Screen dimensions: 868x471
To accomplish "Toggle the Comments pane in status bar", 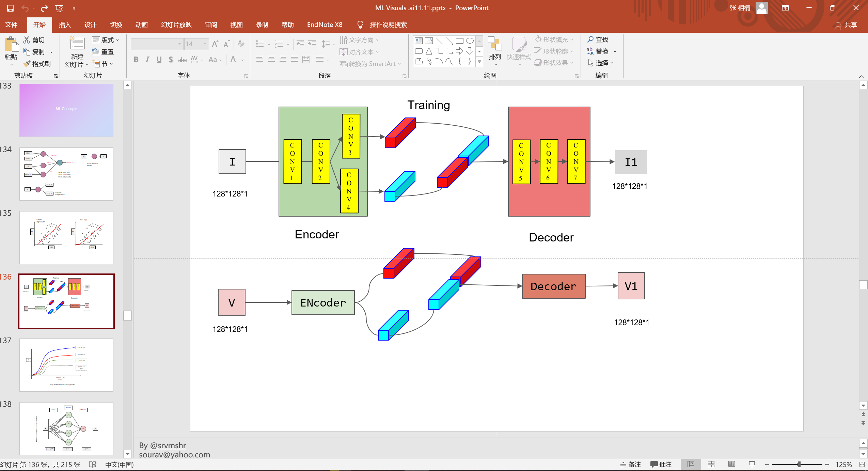I will click(x=661, y=464).
